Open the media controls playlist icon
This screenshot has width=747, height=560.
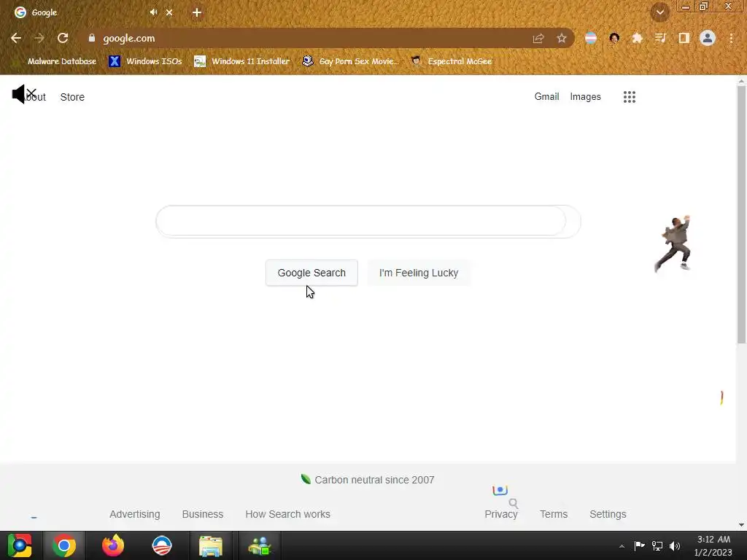661,39
